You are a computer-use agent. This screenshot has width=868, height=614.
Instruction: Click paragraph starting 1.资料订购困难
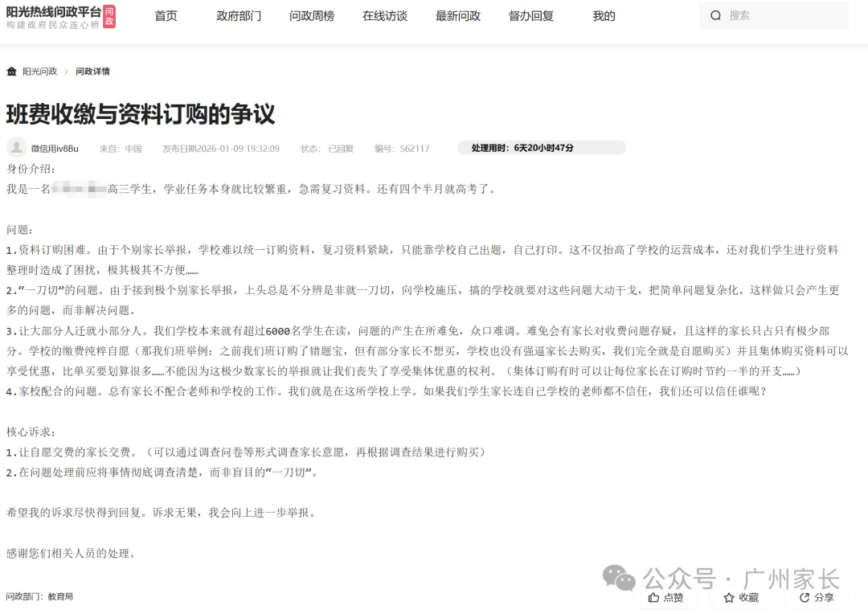click(x=423, y=260)
